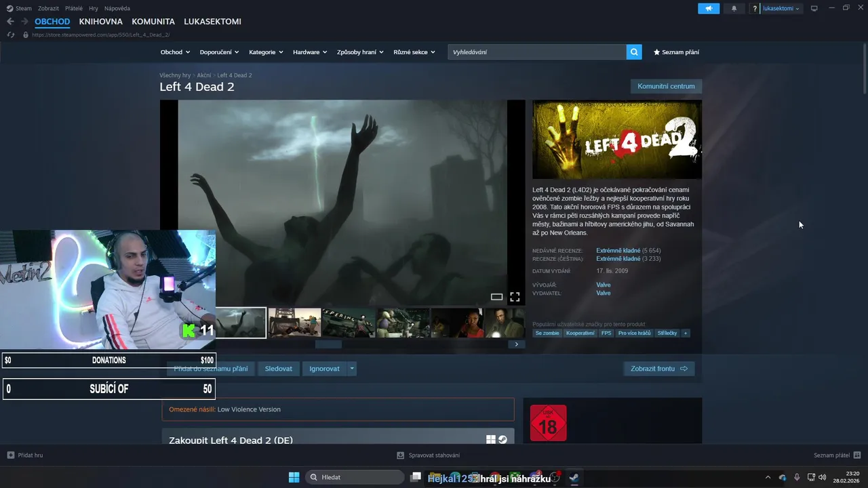
Task: Click the taskbar volume icon
Action: tap(823, 477)
